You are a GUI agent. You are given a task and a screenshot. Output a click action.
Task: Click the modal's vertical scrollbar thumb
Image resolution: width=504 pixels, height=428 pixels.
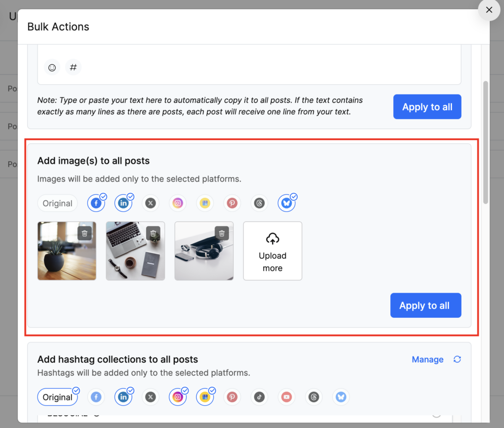pyautogui.click(x=485, y=142)
